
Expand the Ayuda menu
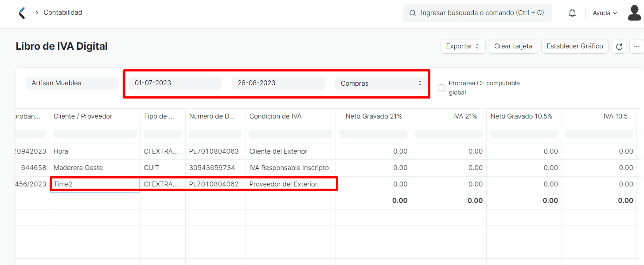605,13
